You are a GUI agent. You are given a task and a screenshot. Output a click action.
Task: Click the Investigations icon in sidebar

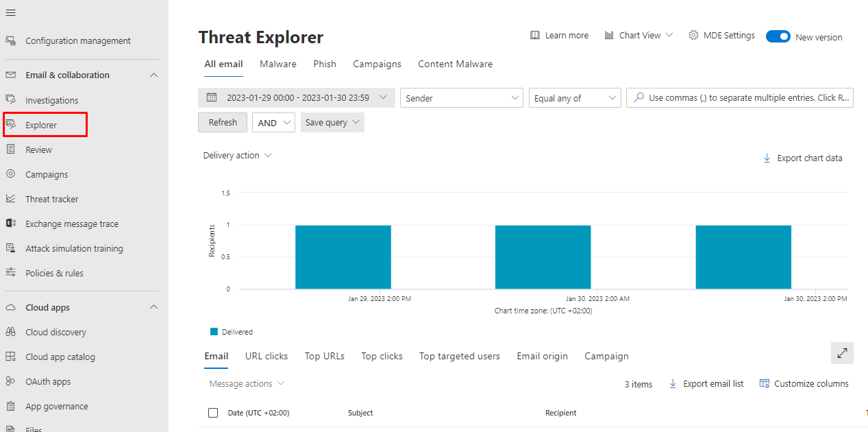[x=11, y=100]
